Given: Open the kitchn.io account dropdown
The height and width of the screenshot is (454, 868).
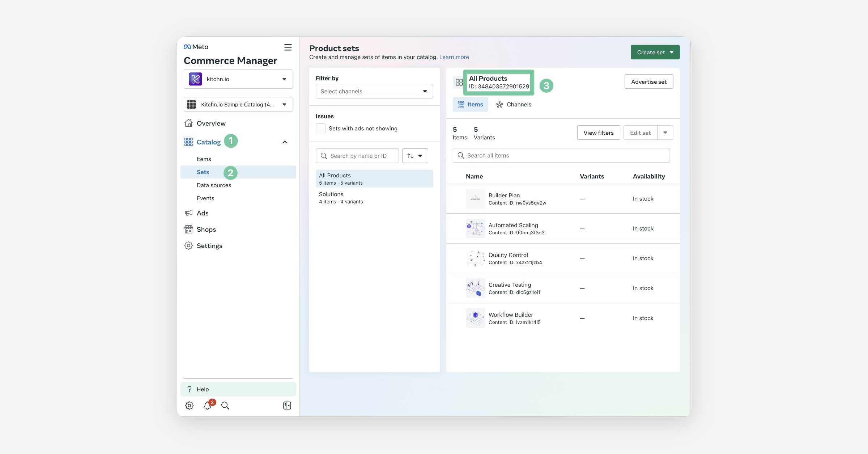Looking at the screenshot, I should [238, 79].
